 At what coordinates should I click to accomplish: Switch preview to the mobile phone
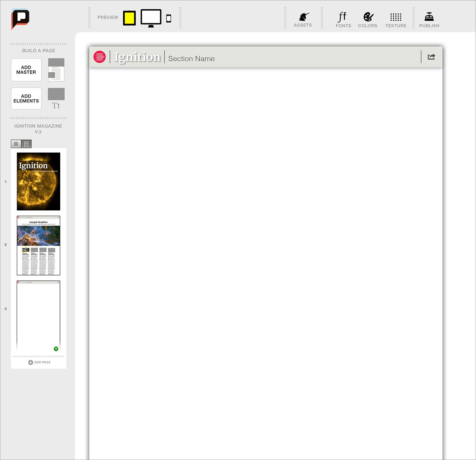point(169,18)
